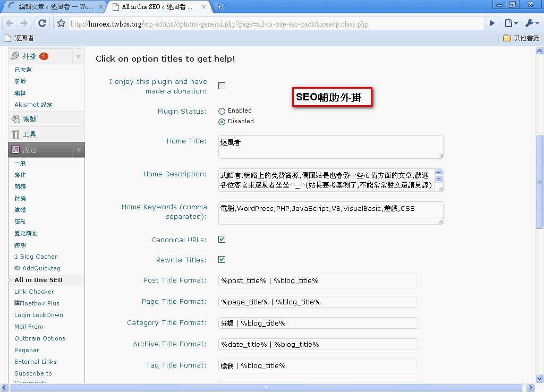544x392 pixels.
Task: Click the Category Title Format field
Action: [318, 323]
